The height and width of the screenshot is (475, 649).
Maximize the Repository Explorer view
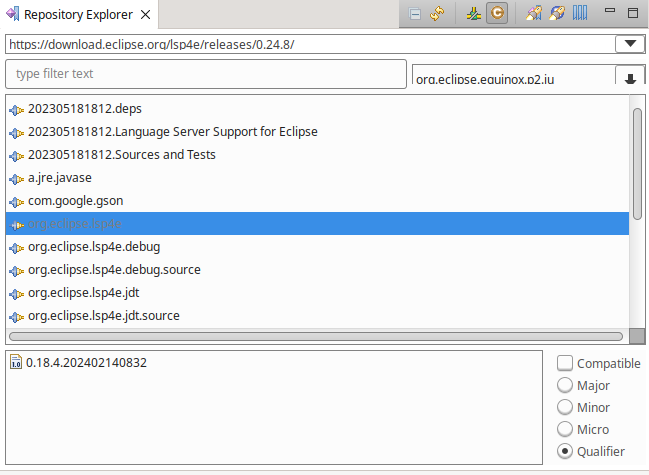point(633,13)
